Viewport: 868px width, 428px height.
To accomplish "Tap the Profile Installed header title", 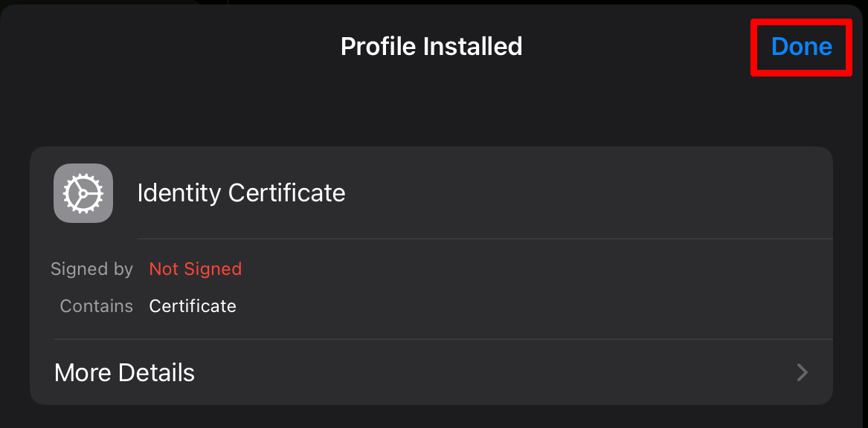I will click(x=431, y=46).
